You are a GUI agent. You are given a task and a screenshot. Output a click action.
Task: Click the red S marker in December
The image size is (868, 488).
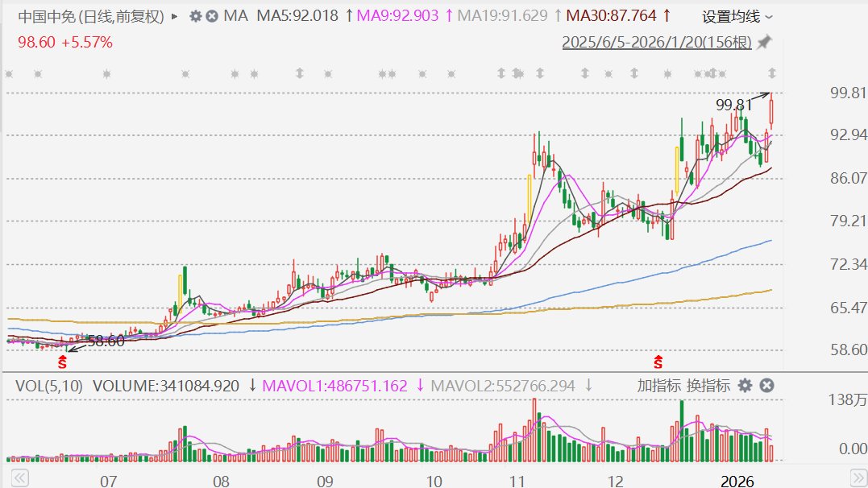pos(658,362)
